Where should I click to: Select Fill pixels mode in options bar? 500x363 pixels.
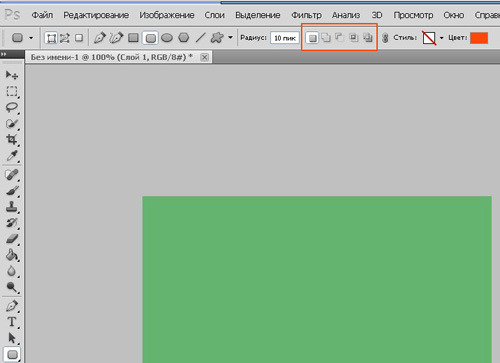pos(79,38)
